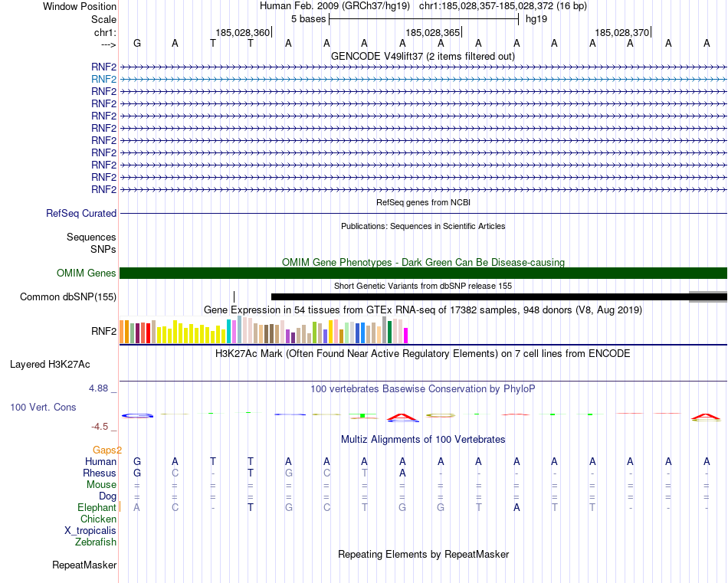Click the RefSeq Curated intron line
This screenshot has height=583, width=728.
point(423,214)
